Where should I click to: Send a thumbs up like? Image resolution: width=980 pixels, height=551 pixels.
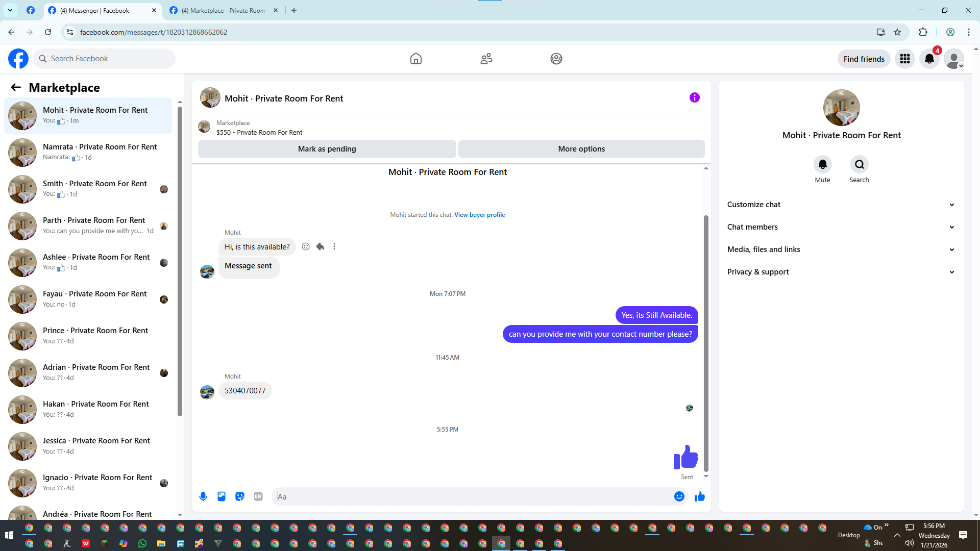[699, 496]
